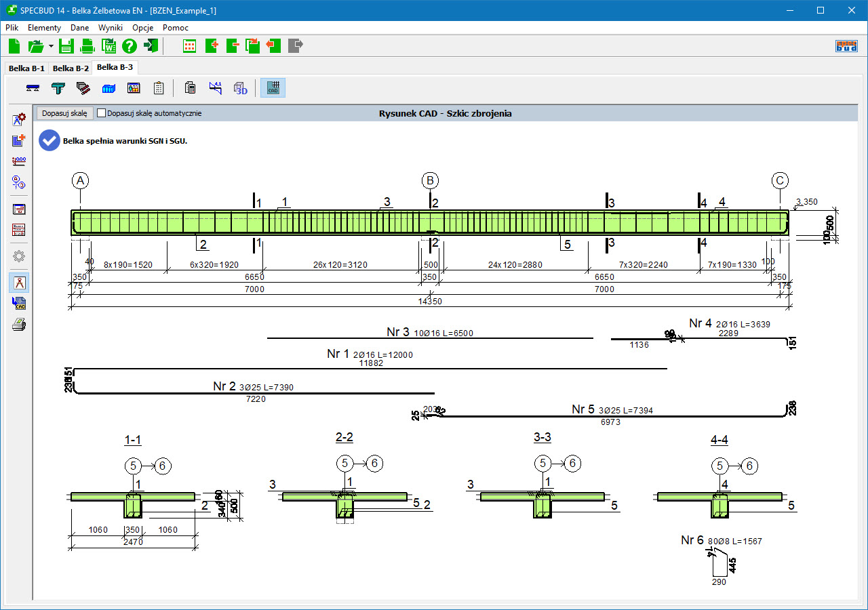868x610 pixels.
Task: Switch to the Belka B-2 tab
Action: (x=71, y=68)
